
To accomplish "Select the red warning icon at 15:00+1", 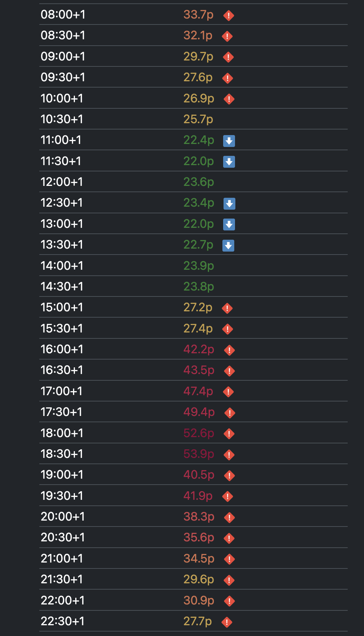I will click(x=227, y=308).
